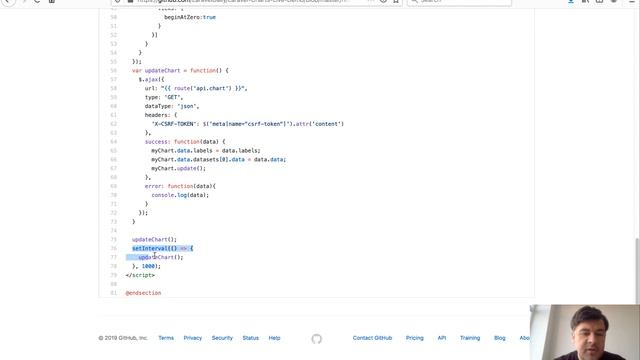Click the presenter webcam video overlay
The height and width of the screenshot is (360, 640).
[x=585, y=332]
